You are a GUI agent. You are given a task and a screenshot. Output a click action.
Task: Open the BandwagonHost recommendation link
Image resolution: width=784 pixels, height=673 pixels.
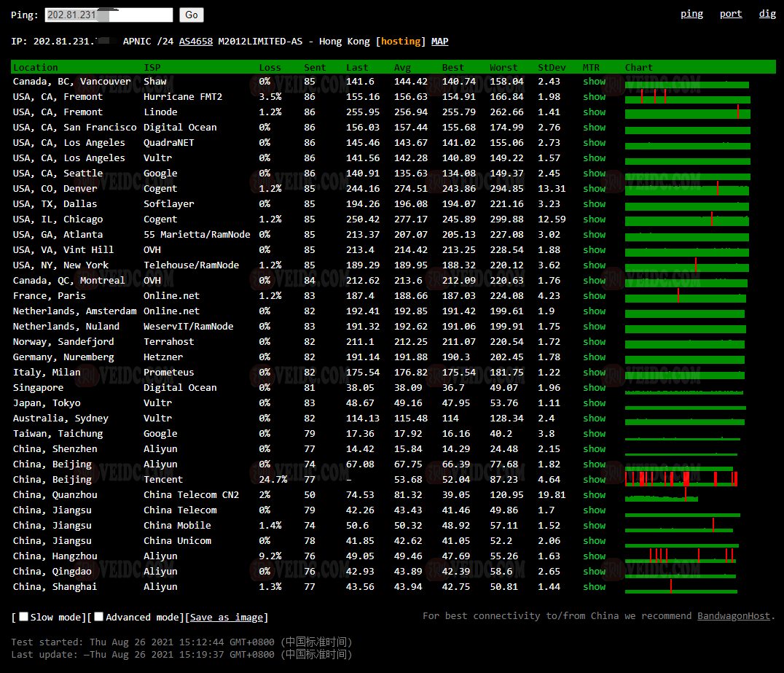pos(733,616)
